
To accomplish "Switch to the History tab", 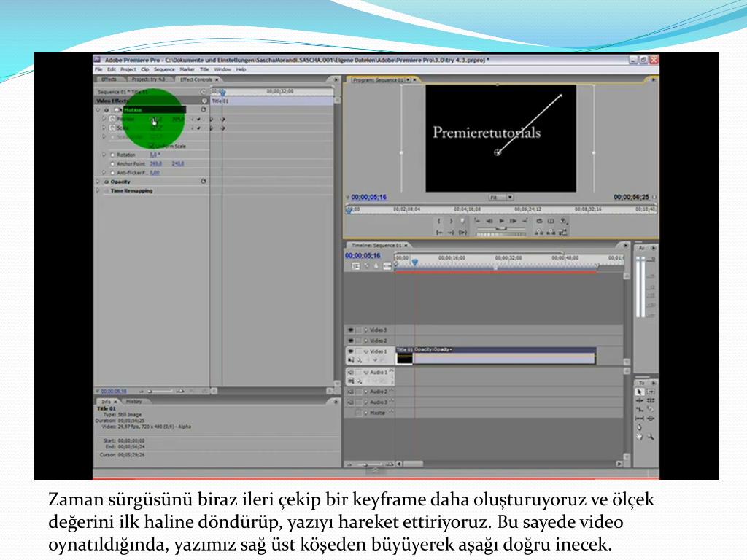I will (x=134, y=402).
